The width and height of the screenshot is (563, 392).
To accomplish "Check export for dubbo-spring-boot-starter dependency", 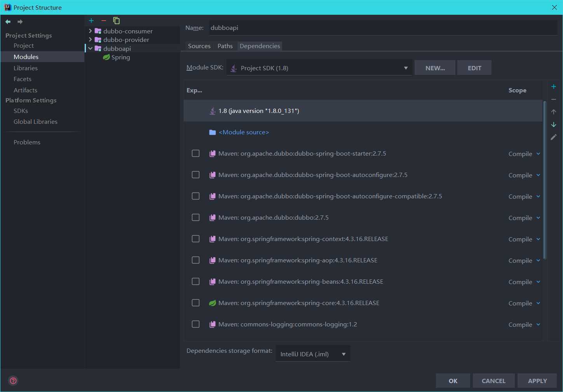I will [x=196, y=153].
